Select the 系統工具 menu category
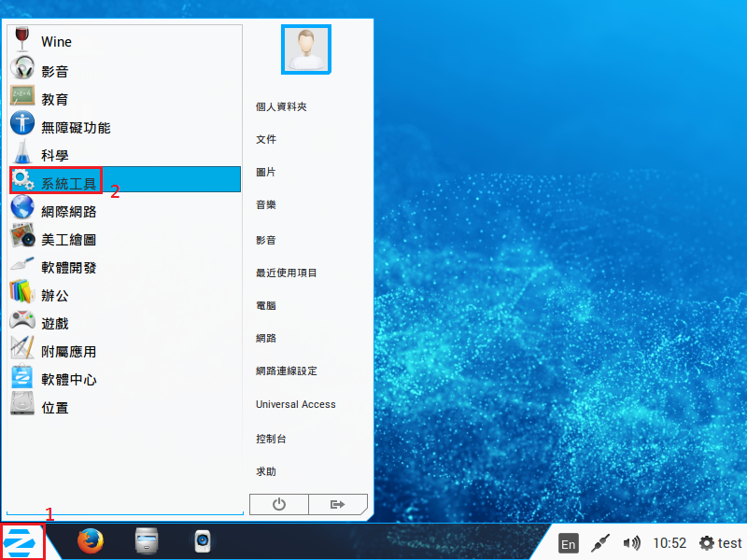The image size is (747, 560). click(125, 179)
